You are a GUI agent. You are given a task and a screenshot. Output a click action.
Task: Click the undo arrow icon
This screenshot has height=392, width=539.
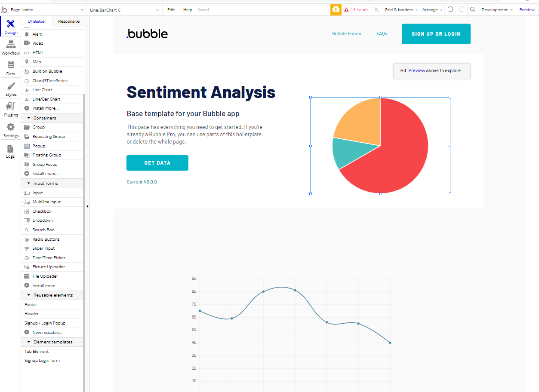450,9
